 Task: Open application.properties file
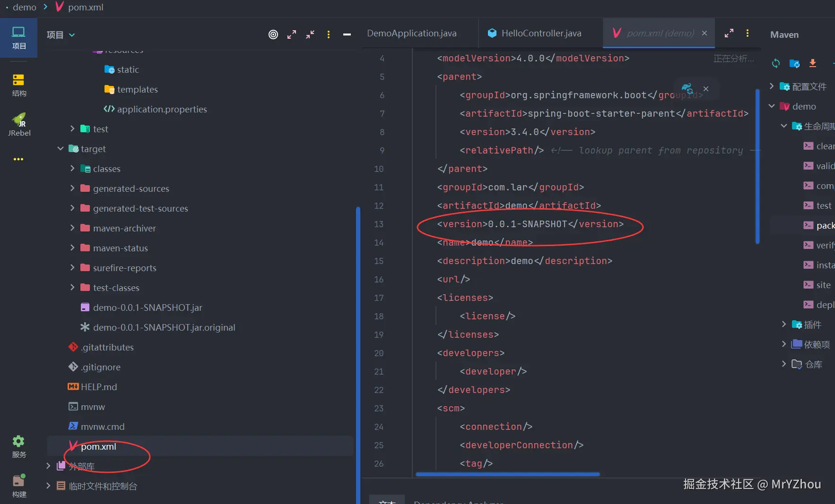pyautogui.click(x=155, y=109)
